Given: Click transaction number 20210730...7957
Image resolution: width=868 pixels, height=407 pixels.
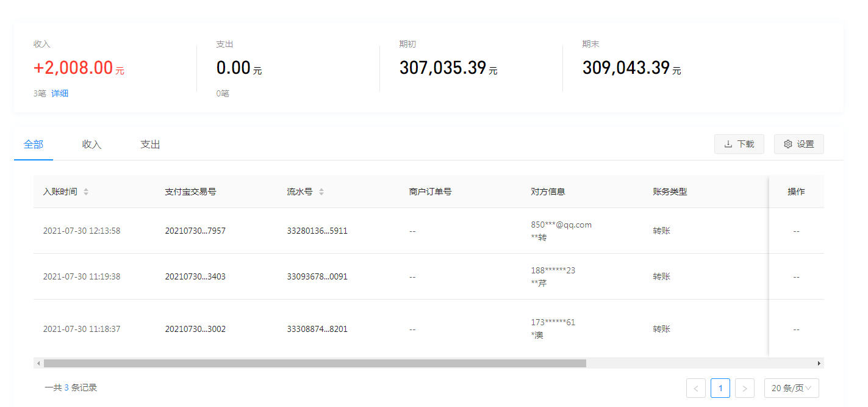Looking at the screenshot, I should coord(195,231).
